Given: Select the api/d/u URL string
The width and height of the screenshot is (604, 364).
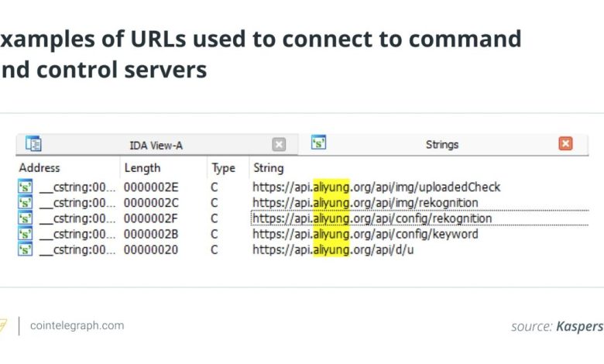Looking at the screenshot, I should tap(333, 249).
